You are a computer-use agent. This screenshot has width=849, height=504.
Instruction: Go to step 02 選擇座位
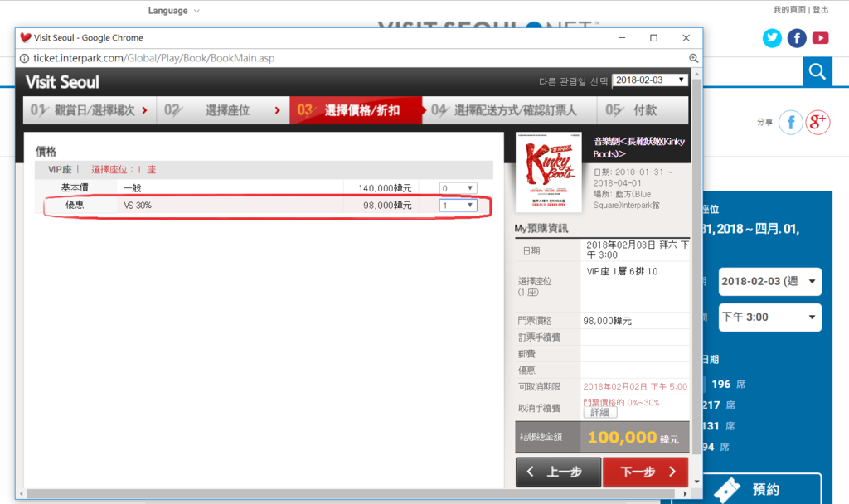223,110
